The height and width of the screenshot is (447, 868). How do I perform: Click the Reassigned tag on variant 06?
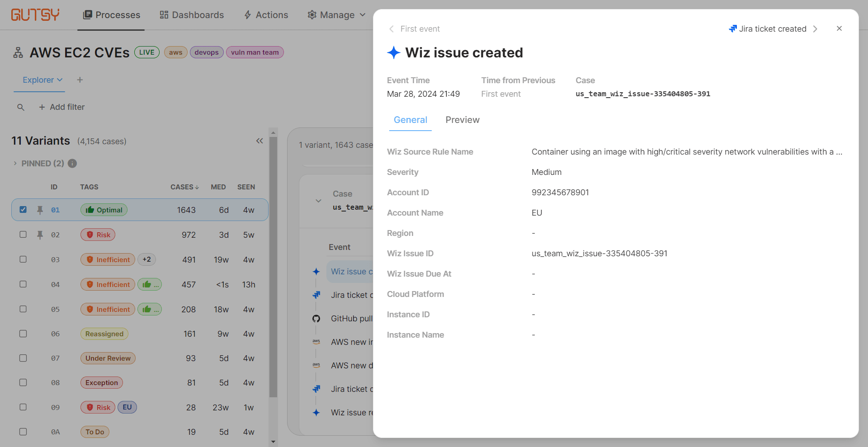coord(104,334)
